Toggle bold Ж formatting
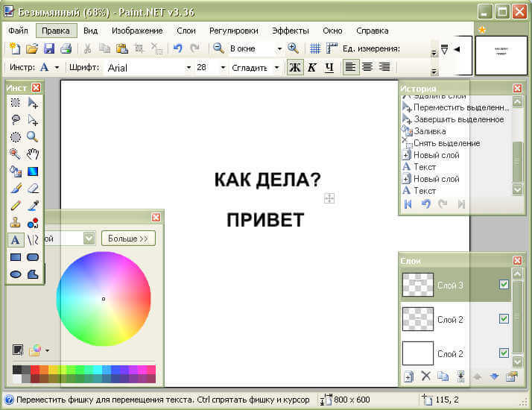Screen dimensions: 532x410 295,67
